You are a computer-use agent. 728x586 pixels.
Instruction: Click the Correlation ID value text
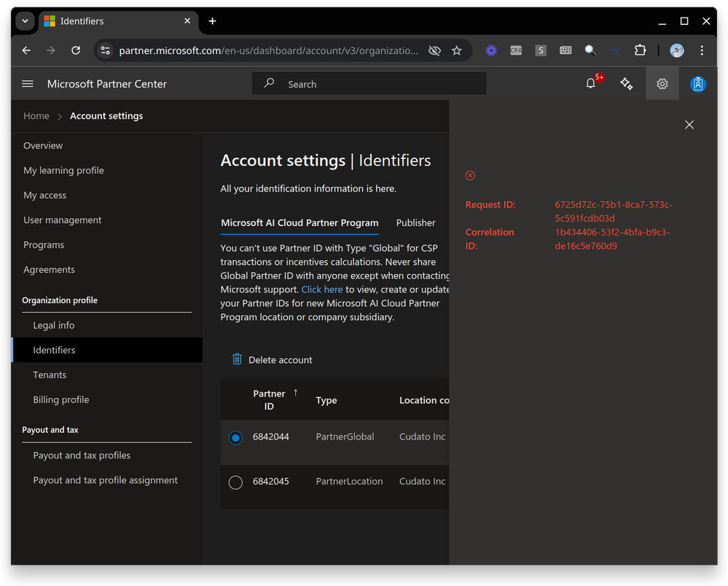click(612, 239)
